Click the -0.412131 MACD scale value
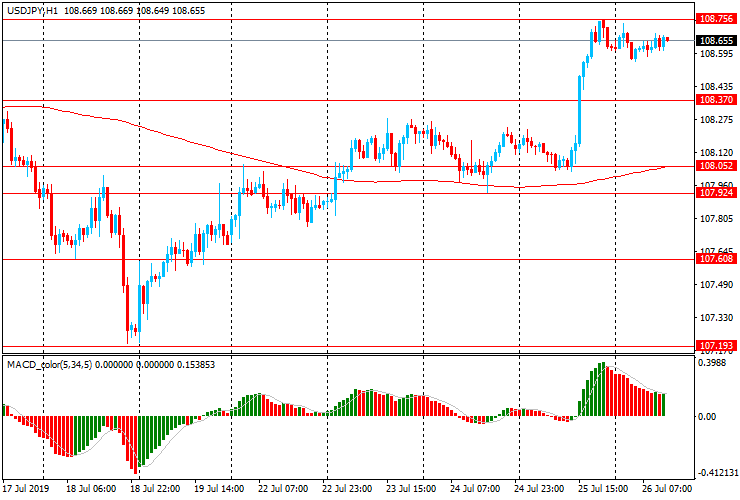 point(718,473)
